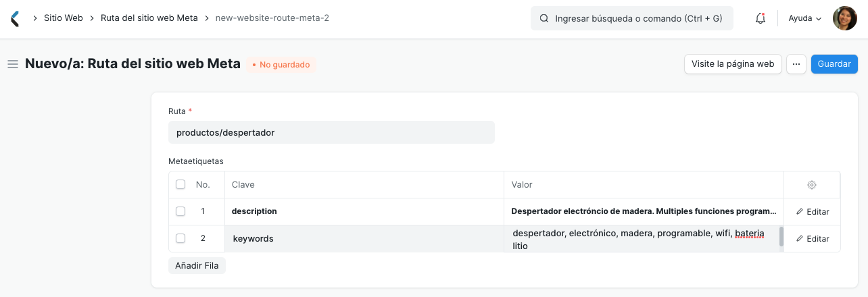Open Ruta del sitio web Meta breadcrumb
The width and height of the screenshot is (868, 297).
(x=149, y=18)
